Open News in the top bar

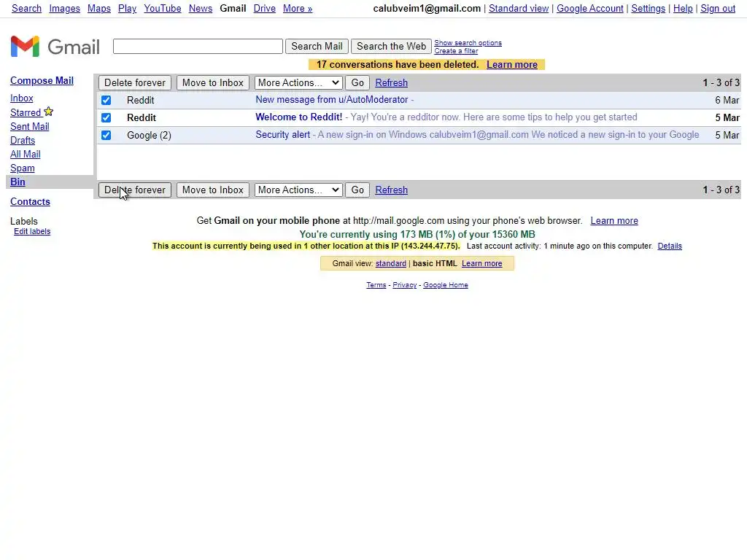(201, 9)
